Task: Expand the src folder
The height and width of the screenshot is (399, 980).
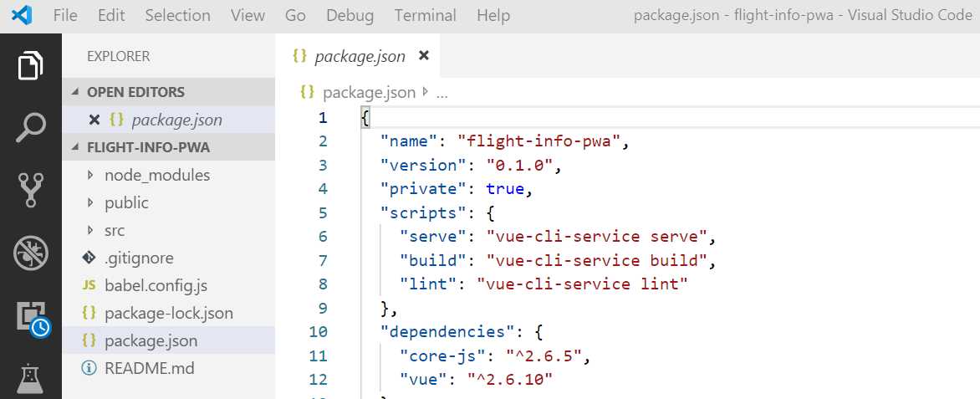Action: (x=90, y=230)
